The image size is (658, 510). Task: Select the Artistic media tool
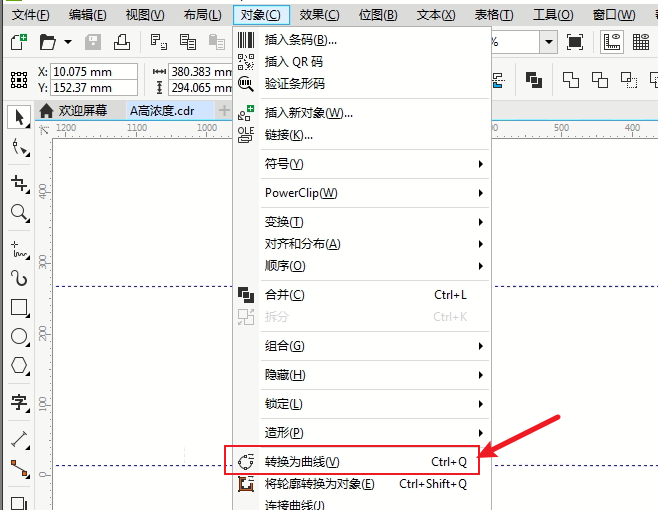pos(20,279)
